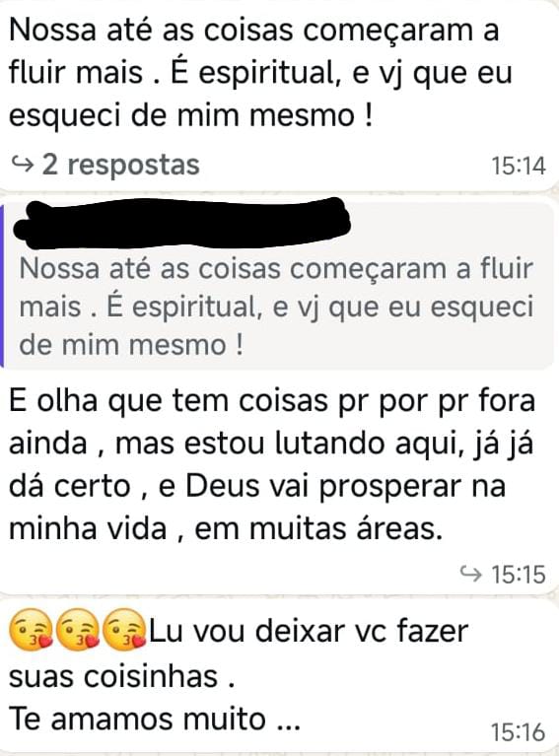Image resolution: width=559 pixels, height=756 pixels.
Task: Click the blacked-out sender name in the quote
Action: coord(181,223)
